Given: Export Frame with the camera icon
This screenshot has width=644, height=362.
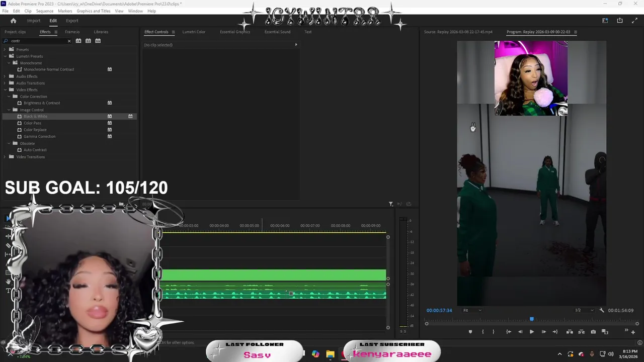Looking at the screenshot, I should [x=593, y=332].
